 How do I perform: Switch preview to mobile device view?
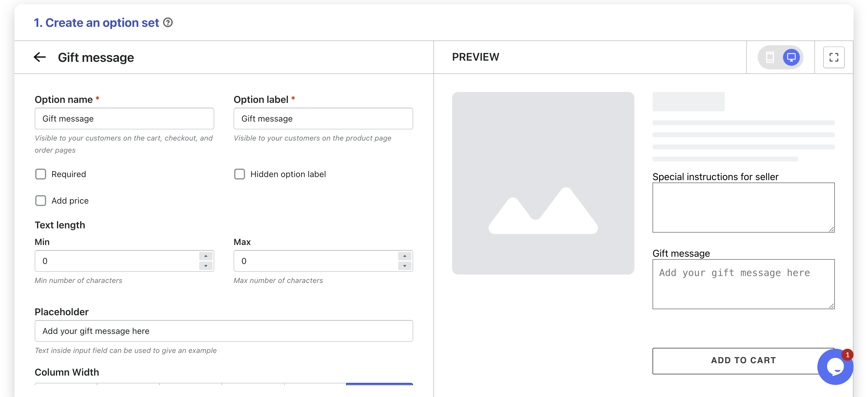(x=770, y=57)
